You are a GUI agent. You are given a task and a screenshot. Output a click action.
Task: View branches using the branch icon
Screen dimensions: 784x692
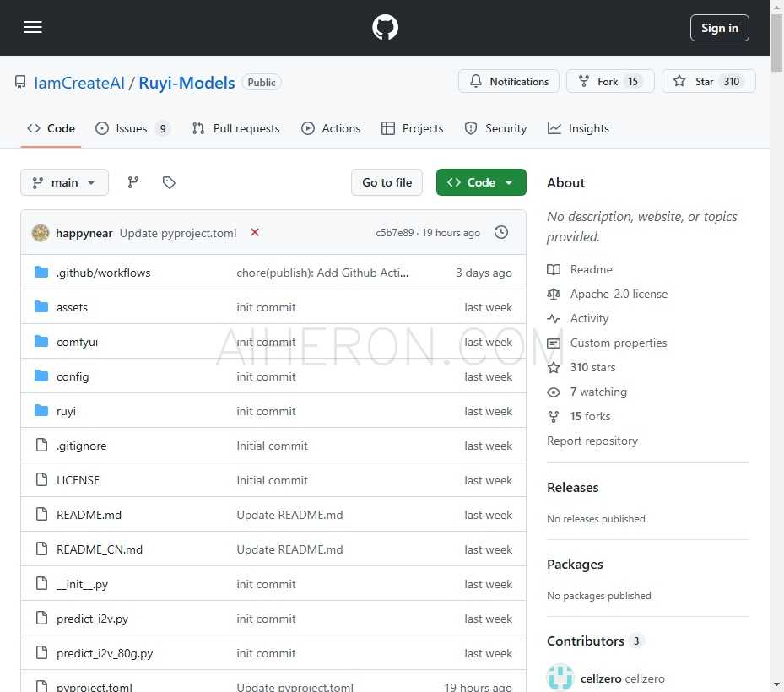[133, 182]
